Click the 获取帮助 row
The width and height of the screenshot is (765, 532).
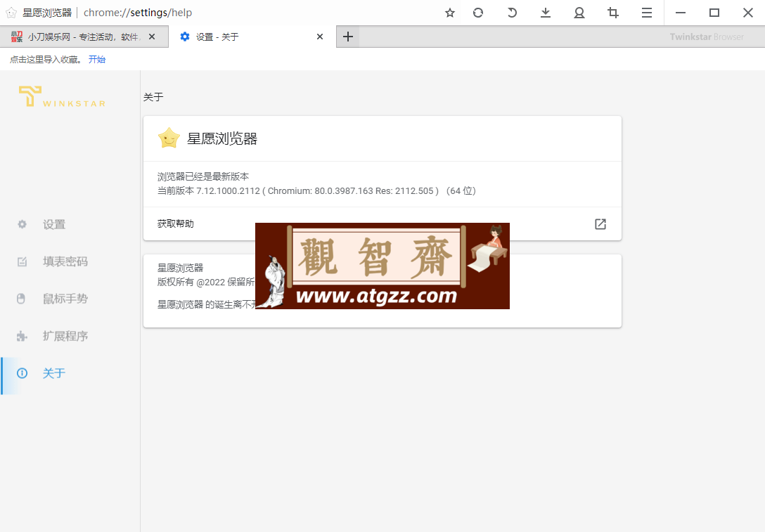382,223
